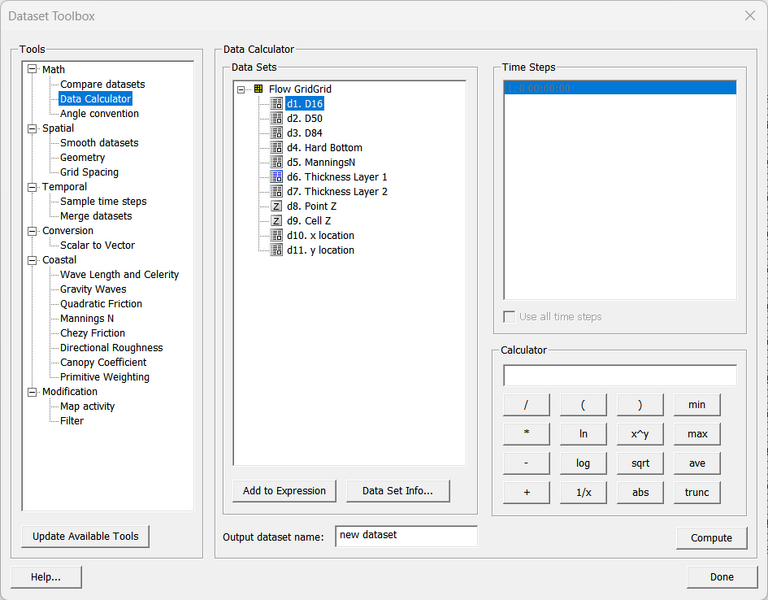Collapse the Spatial tools group
This screenshot has width=768, height=600.
[32, 128]
